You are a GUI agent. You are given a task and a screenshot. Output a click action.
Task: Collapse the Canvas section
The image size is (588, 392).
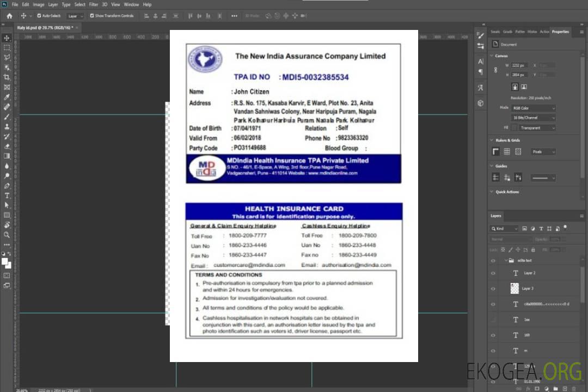pos(492,56)
